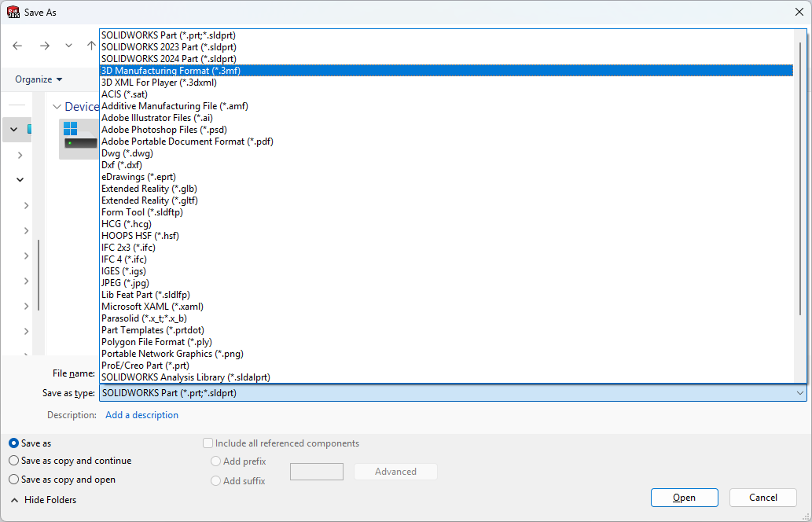Screen dimensions: 812x522
Task: Click the up-folder arrow icon
Action: coord(91,46)
